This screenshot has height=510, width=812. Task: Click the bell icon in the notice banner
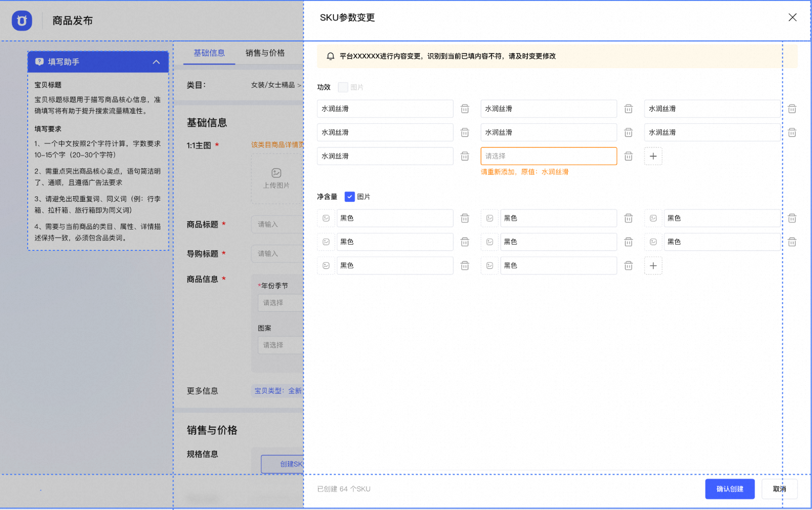coord(331,56)
